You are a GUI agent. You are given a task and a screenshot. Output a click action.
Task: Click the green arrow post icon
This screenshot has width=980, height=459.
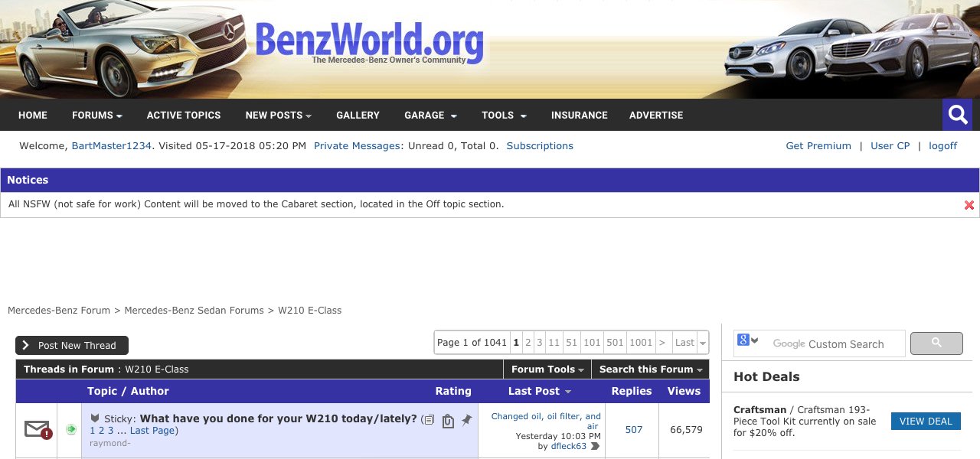coord(70,429)
